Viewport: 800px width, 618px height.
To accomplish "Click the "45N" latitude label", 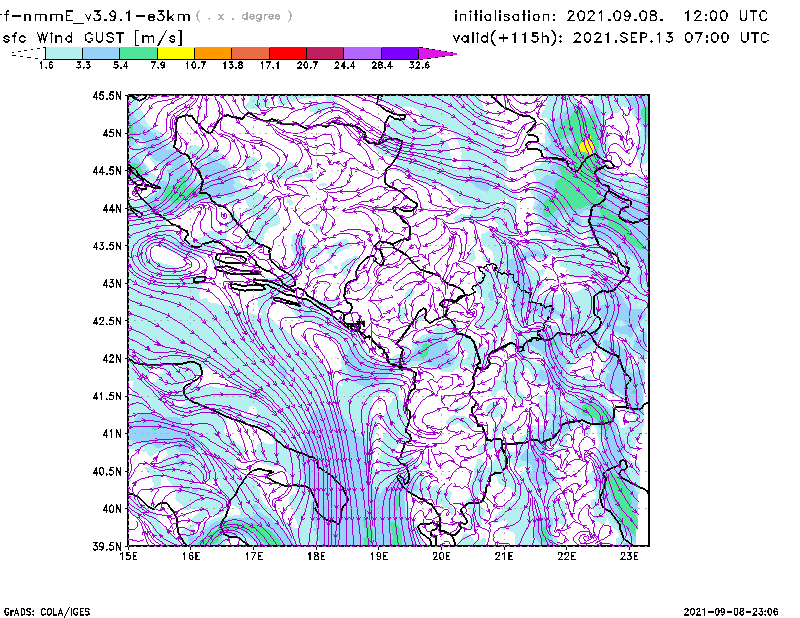I will tap(112, 133).
